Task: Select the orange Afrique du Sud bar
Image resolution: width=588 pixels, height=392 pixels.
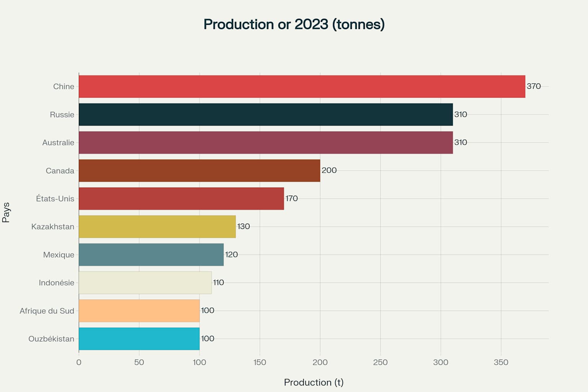Action: (x=138, y=310)
